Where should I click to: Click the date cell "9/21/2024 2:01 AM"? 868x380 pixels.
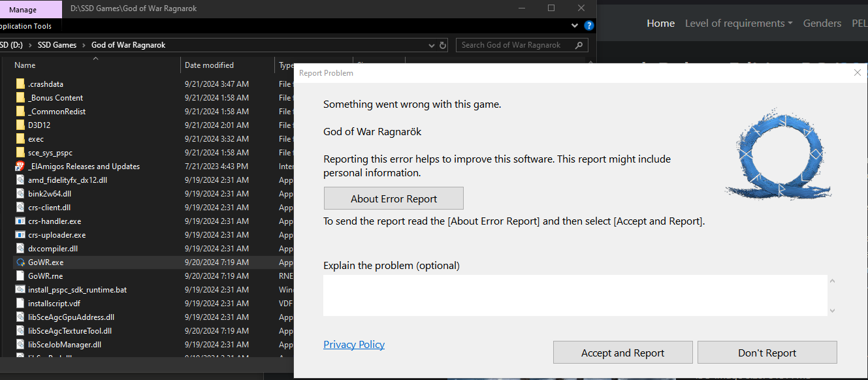217,125
